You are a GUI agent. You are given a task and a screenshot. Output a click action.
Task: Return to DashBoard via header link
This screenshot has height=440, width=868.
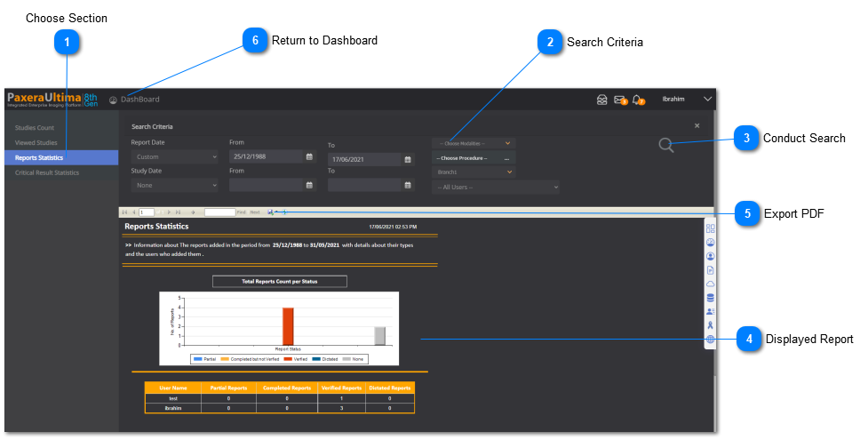click(x=139, y=100)
